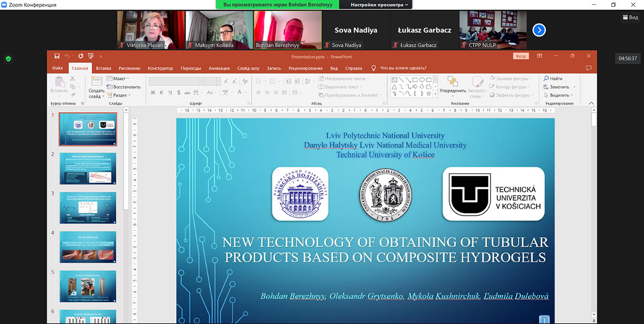The image size is (644, 324).
Task: Select the star shape in shapes gallery
Action: point(429,93)
